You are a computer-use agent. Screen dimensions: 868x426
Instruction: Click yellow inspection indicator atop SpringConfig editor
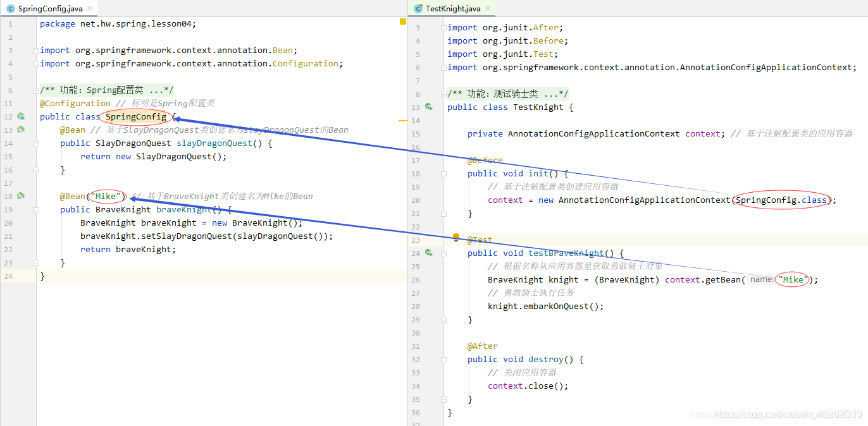pos(402,22)
